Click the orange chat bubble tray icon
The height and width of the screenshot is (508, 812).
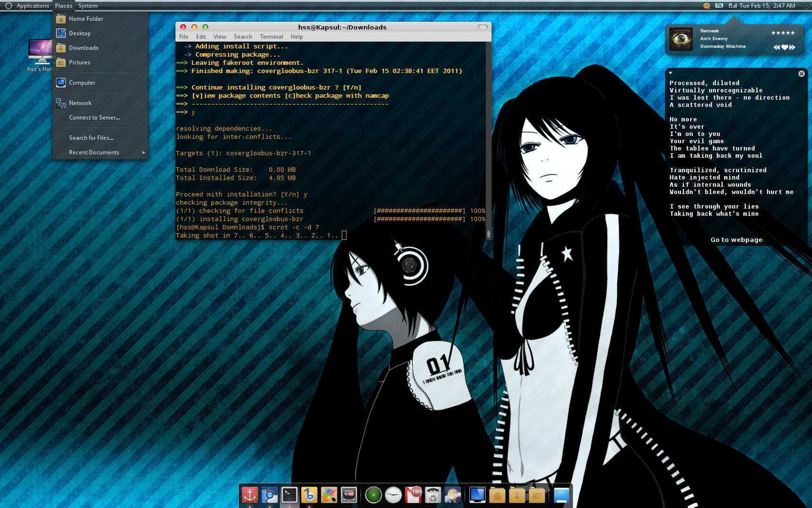(x=707, y=6)
